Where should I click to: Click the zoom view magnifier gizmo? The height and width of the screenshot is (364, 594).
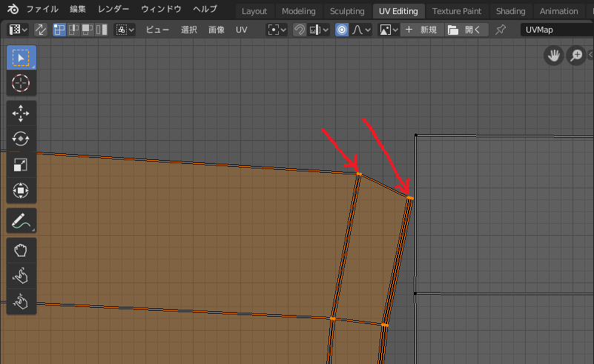[576, 56]
